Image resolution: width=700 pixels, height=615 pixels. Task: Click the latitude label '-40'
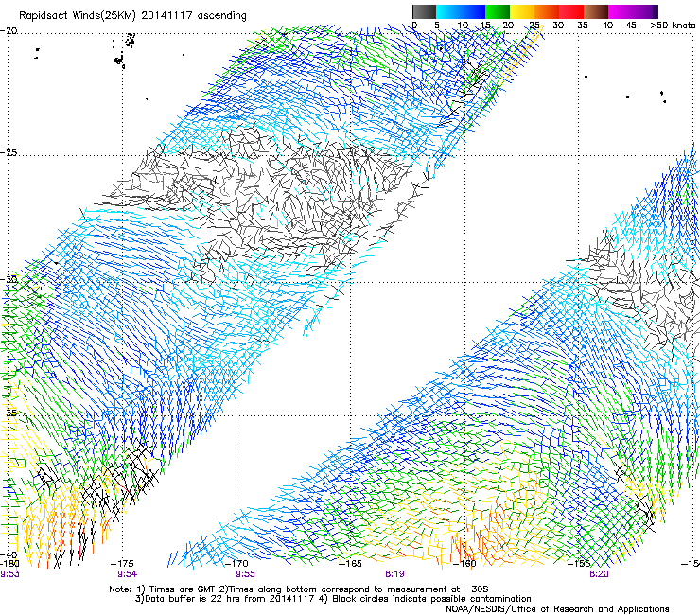(x=9, y=554)
